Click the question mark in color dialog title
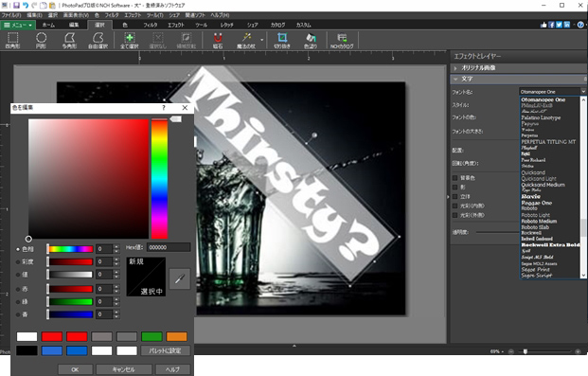 [164, 108]
